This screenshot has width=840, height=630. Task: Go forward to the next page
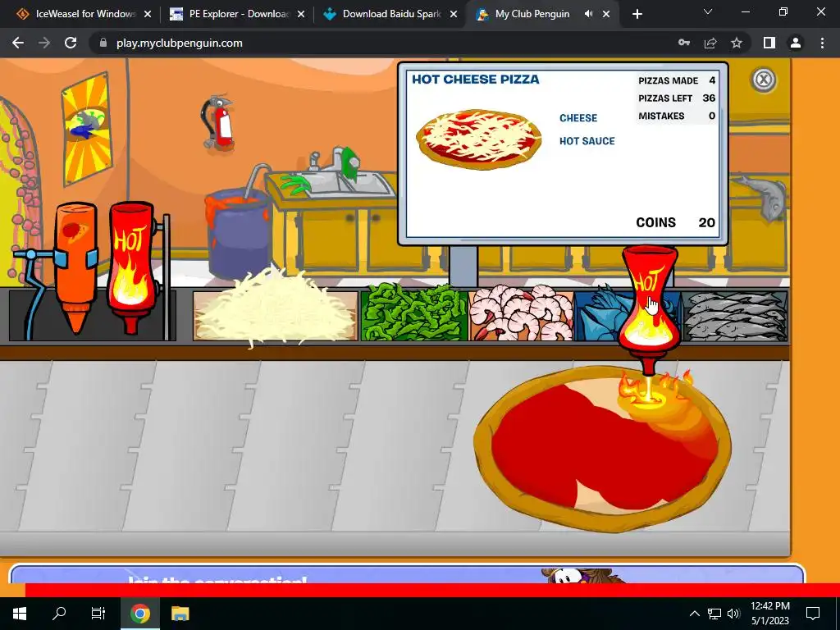pos(44,43)
